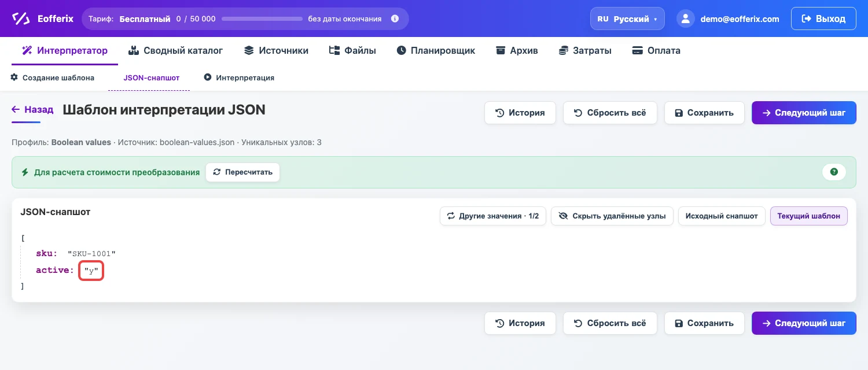Open the Интерпретатор tab
868x370 pixels.
click(x=65, y=50)
